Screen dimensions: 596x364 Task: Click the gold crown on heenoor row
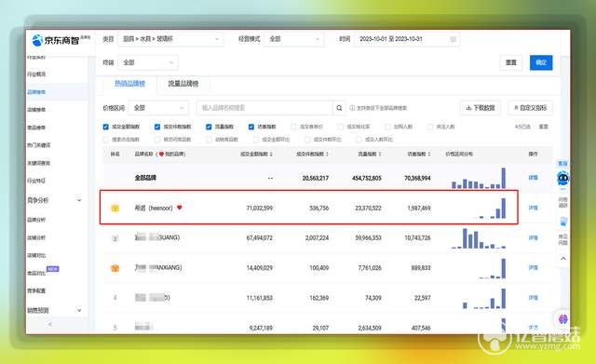(x=115, y=208)
